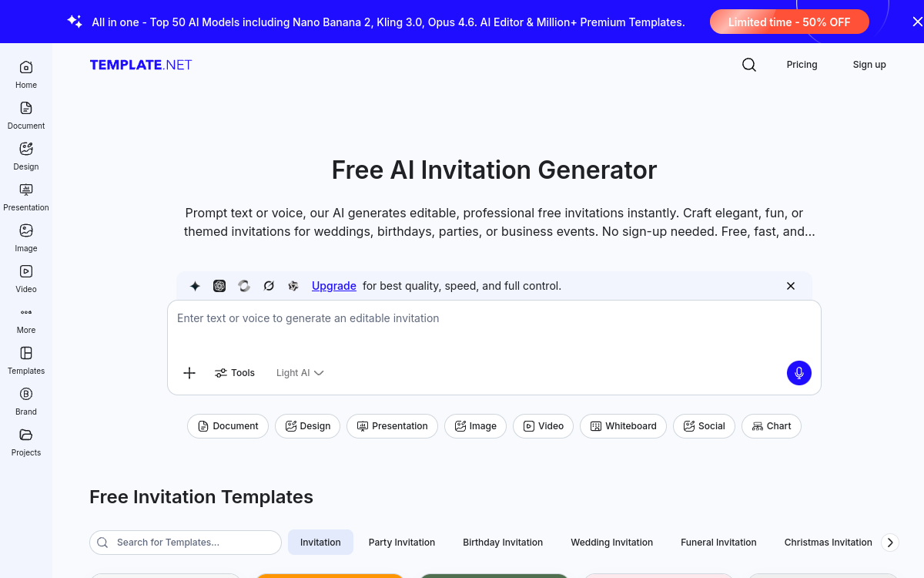Switch on the Wedding Invitation filter
924x578 pixels.
(611, 542)
